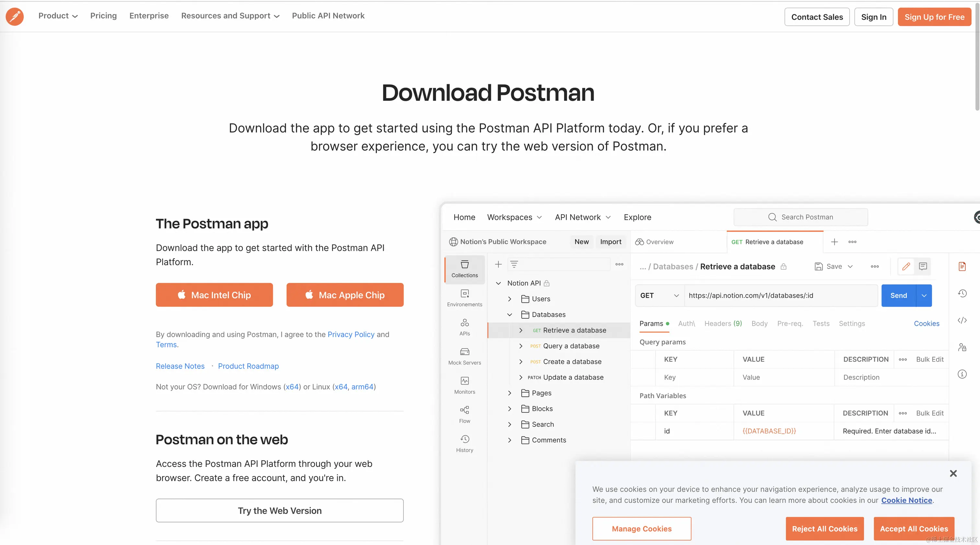980x545 pixels.
Task: Click new tab plus icon
Action: point(834,242)
